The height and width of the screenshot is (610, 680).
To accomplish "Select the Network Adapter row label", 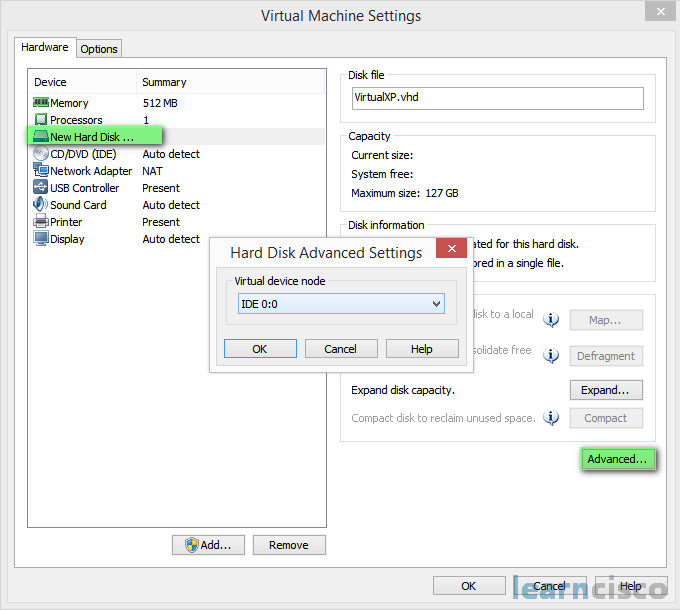I will pos(91,171).
